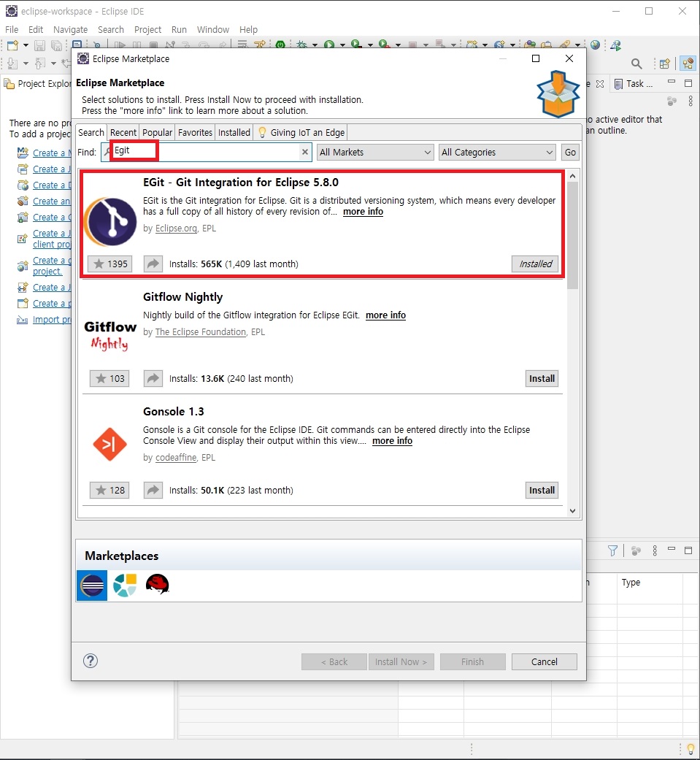This screenshot has width=700, height=760.
Task: Open the dialog help question mark
Action: tap(91, 661)
